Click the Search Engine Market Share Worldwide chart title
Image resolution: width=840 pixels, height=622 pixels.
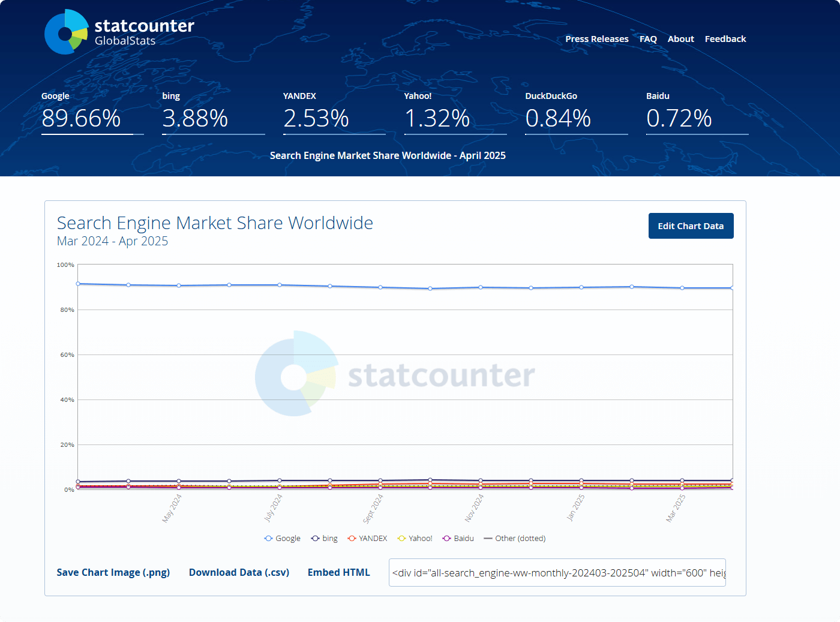(215, 223)
